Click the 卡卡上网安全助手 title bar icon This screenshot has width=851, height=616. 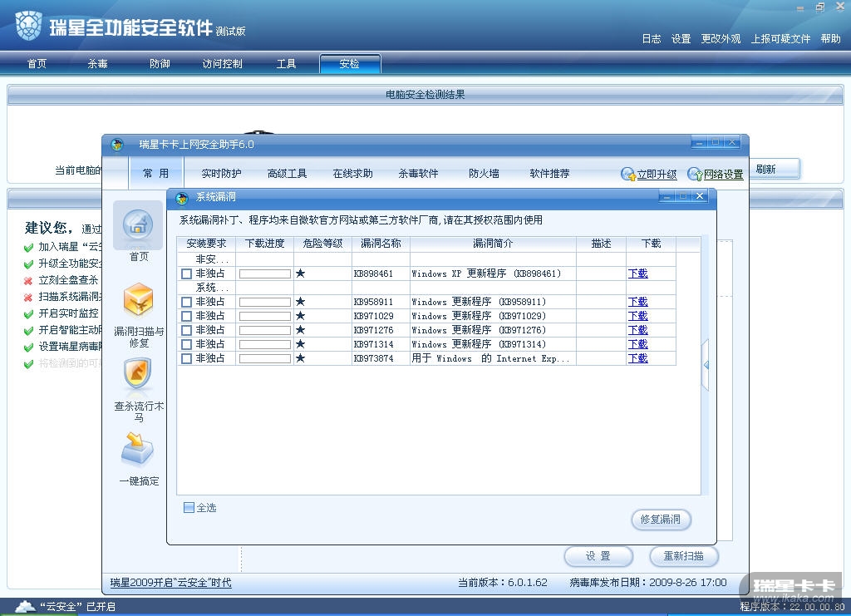tap(116, 145)
